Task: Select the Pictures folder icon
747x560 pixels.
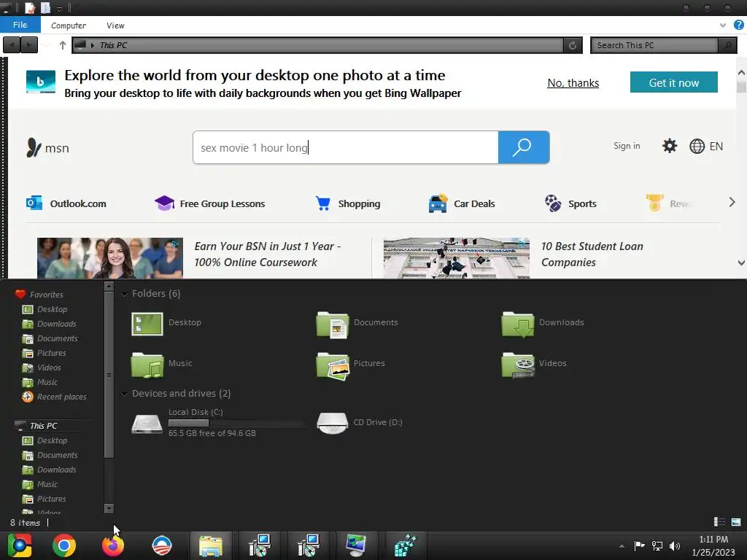Action: 333,366
